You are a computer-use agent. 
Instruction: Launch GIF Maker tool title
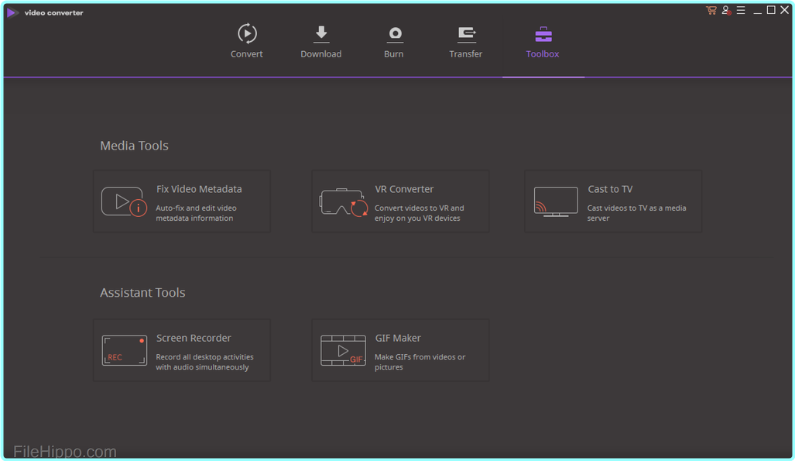pos(398,338)
